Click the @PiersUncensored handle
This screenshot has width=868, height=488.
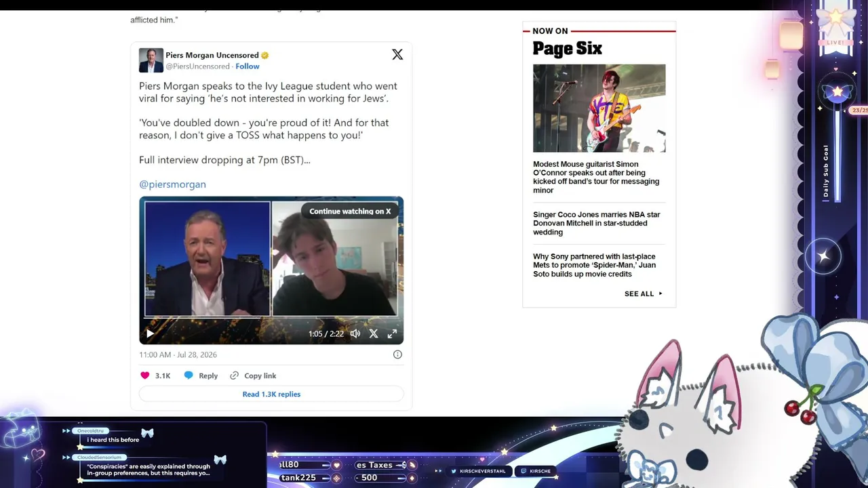coord(197,66)
